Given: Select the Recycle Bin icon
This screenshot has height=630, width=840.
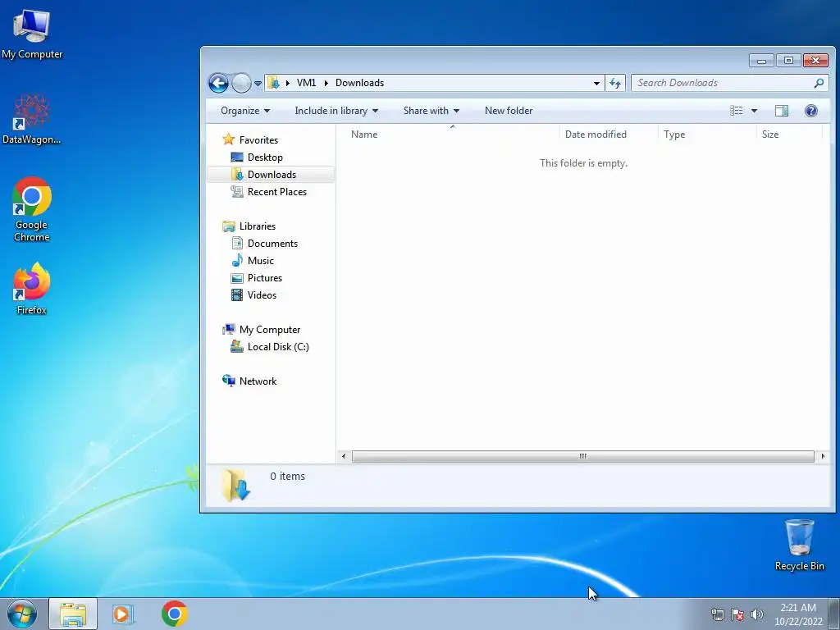Looking at the screenshot, I should tap(799, 545).
